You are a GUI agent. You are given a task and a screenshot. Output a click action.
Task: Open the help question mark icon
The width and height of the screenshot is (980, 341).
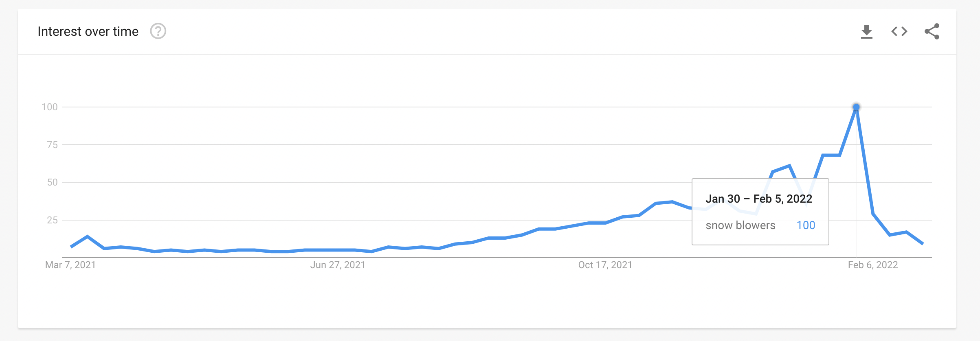click(x=158, y=31)
